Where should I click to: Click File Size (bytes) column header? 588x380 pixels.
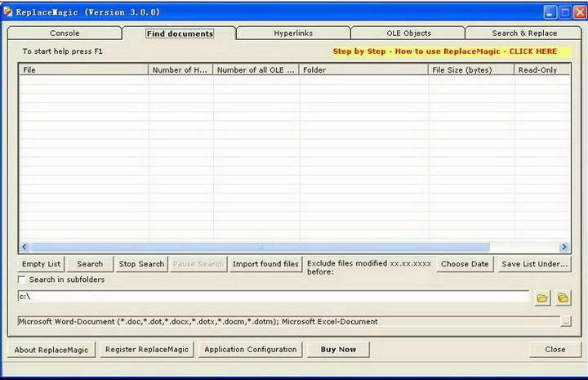471,69
